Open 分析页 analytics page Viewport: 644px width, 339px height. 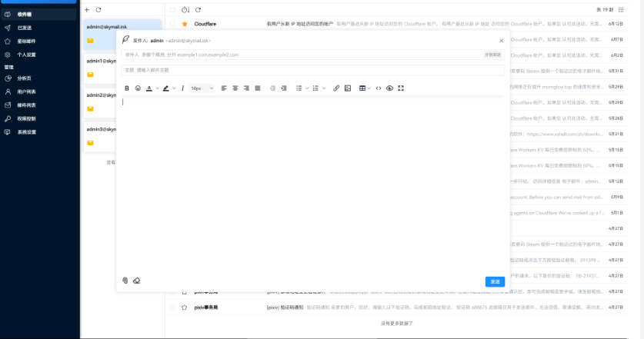point(38,78)
